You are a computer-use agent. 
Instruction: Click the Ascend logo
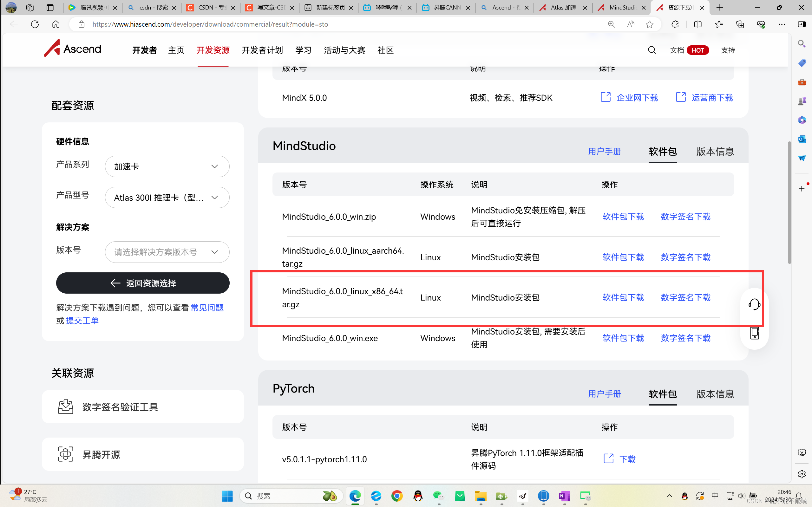[x=72, y=48]
